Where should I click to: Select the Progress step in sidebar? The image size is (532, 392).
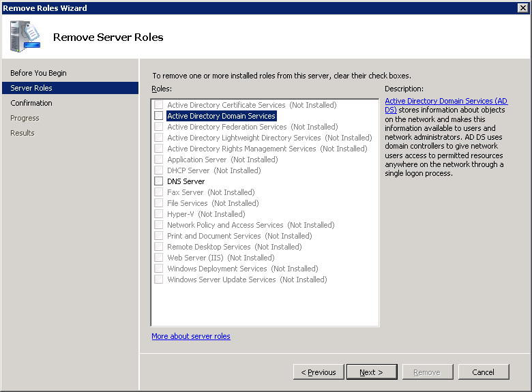(25, 118)
